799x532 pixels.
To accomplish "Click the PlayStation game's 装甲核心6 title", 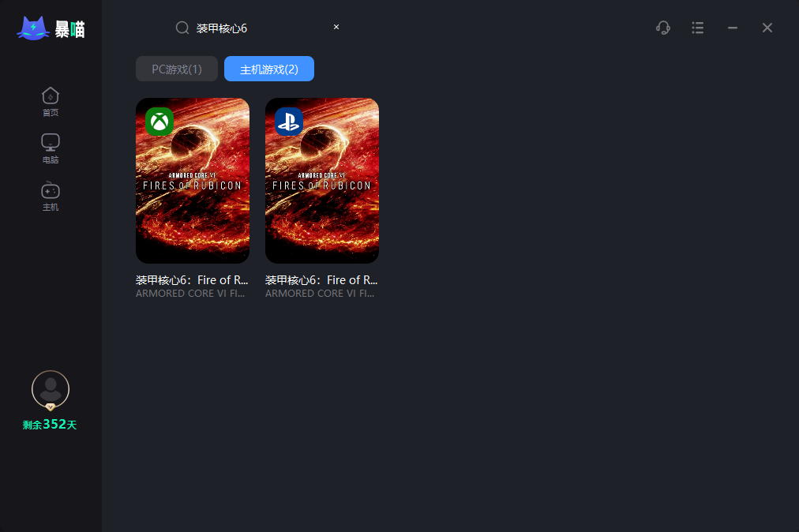I will click(x=321, y=280).
